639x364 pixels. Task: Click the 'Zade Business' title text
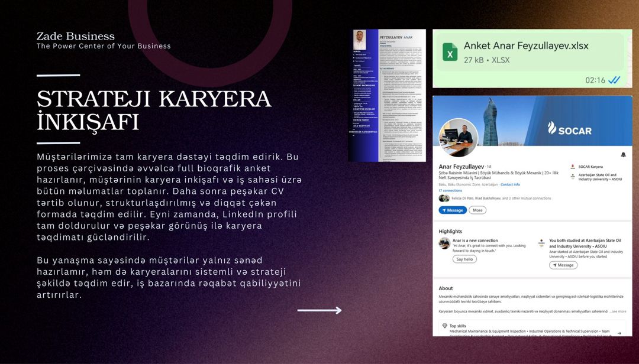click(x=75, y=36)
